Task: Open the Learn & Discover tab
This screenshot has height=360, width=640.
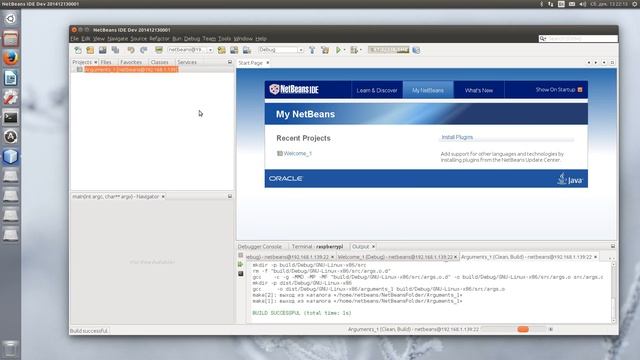Action: (377, 90)
